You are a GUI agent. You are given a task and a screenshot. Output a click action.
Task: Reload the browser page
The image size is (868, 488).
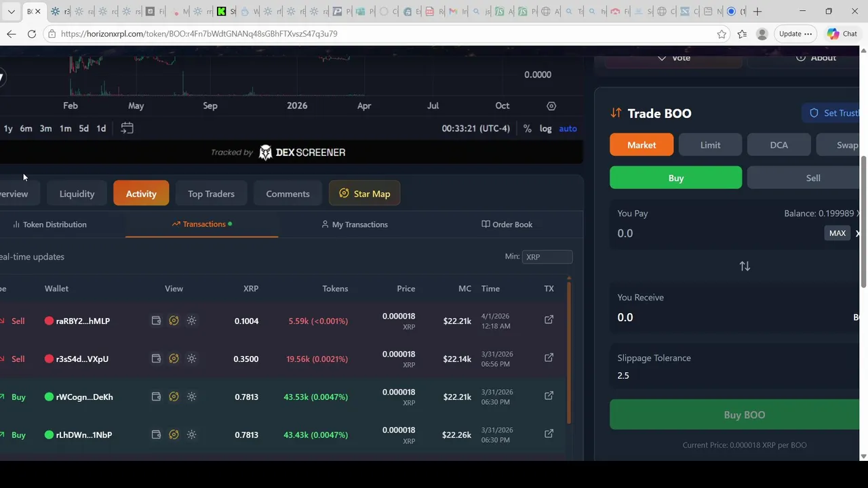pyautogui.click(x=32, y=34)
